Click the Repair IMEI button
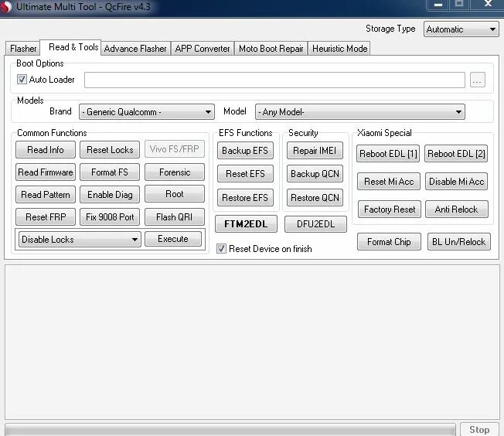The height and width of the screenshot is (436, 504). click(x=315, y=151)
